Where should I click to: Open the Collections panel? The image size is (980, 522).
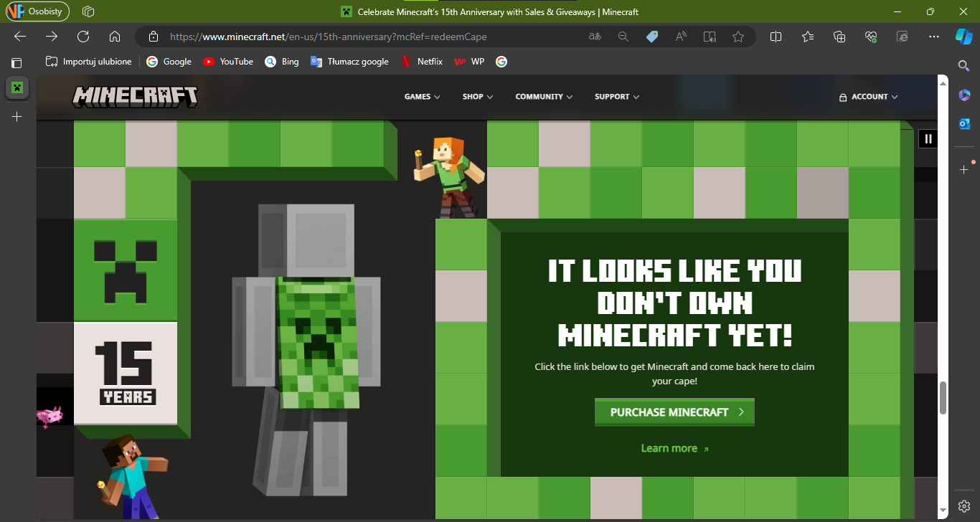point(839,37)
